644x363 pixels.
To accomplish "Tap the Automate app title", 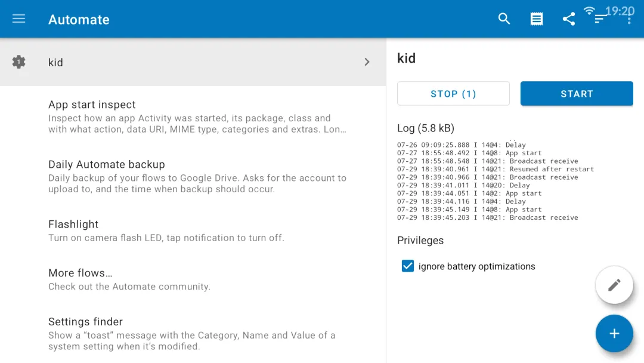I will (79, 19).
